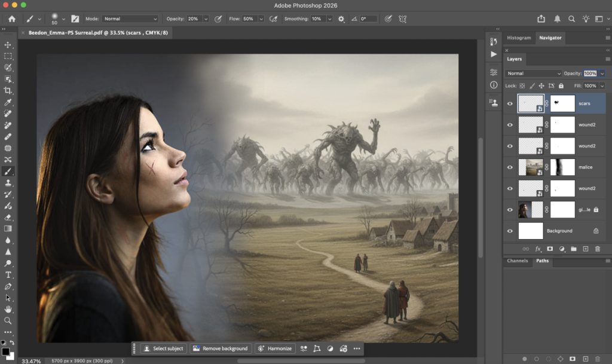The height and width of the screenshot is (364, 612).
Task: Switch to the Histogram tab
Action: (518, 38)
